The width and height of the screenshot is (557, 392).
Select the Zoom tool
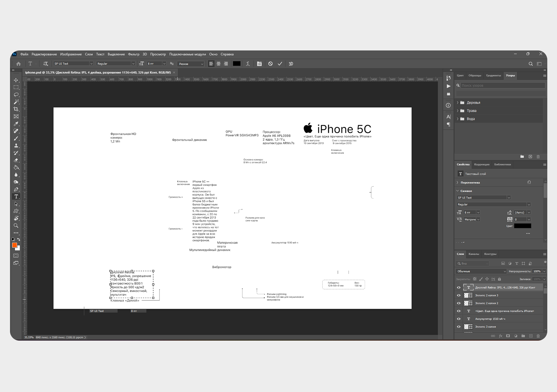[16, 226]
